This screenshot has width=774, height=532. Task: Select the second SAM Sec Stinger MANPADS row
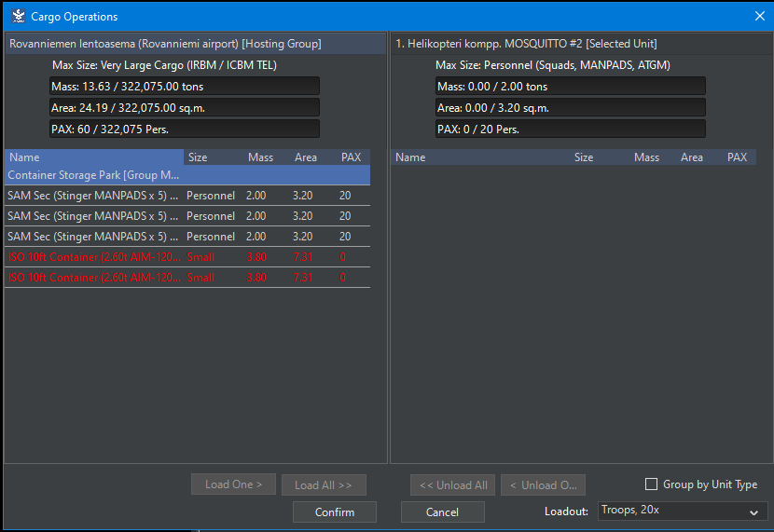pyautogui.click(x=187, y=216)
